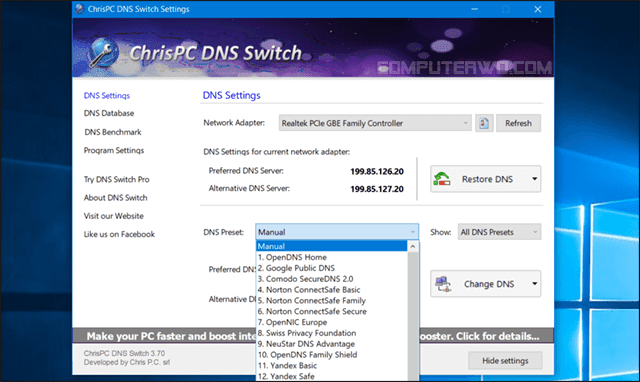Choose 10. OpenDNS Family Shield

331,355
